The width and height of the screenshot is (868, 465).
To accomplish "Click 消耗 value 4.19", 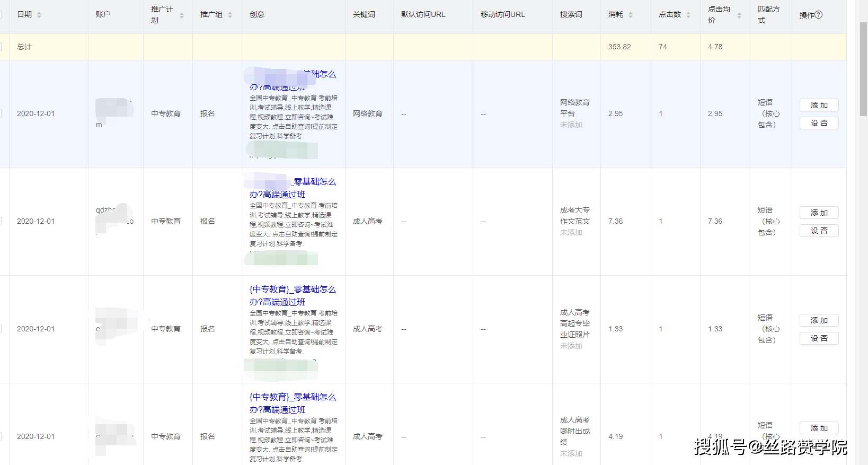I will pyautogui.click(x=616, y=436).
